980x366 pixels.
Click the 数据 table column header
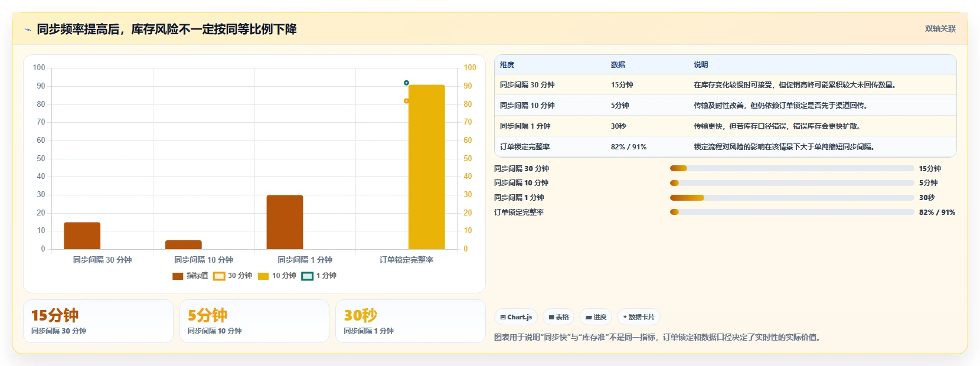pos(618,65)
